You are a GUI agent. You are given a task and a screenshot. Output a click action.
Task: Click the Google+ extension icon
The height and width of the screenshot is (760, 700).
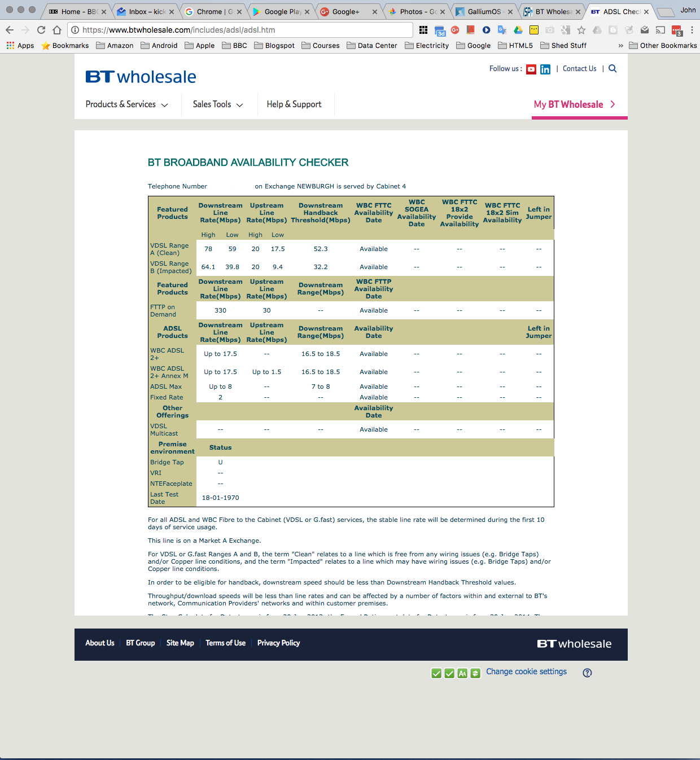pyautogui.click(x=456, y=30)
